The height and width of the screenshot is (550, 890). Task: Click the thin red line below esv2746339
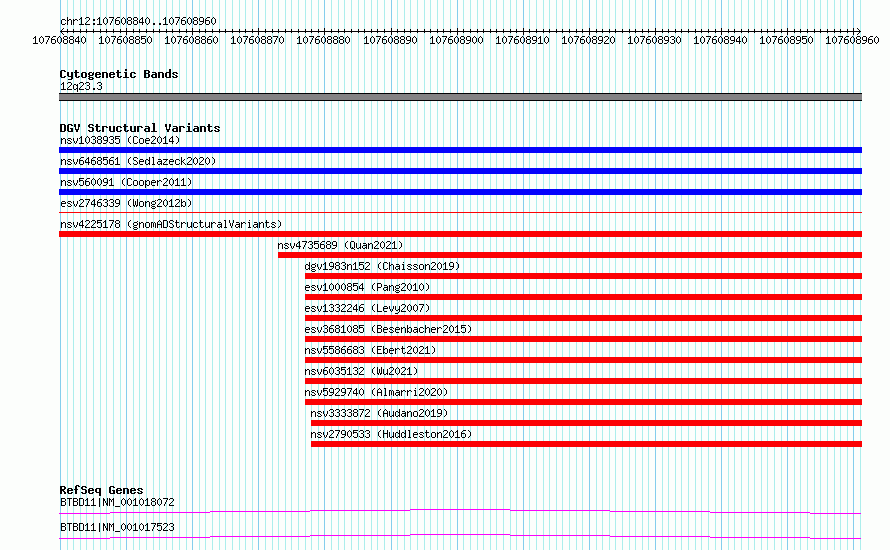point(460,213)
